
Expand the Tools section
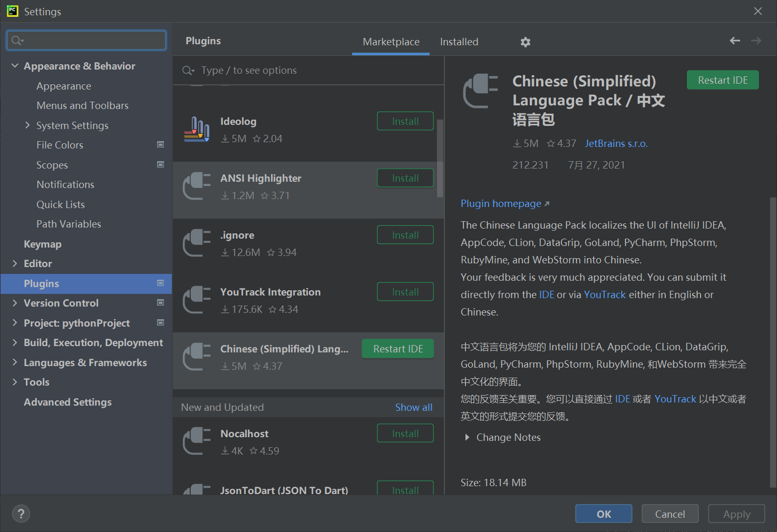15,381
